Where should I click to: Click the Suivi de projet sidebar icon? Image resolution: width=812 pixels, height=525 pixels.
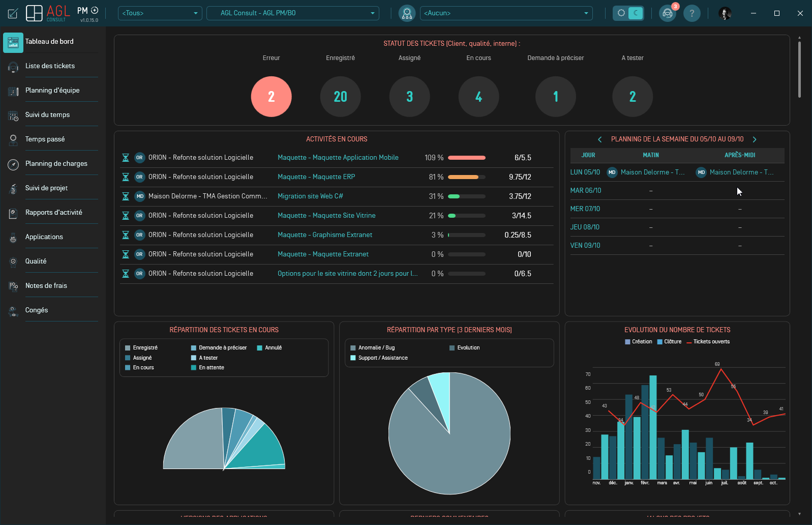(13, 188)
